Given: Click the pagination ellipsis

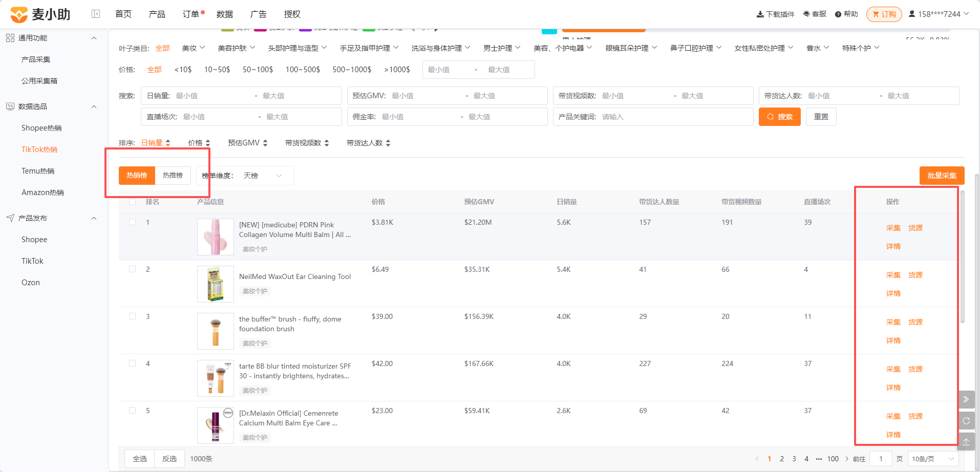Looking at the screenshot, I should point(819,459).
